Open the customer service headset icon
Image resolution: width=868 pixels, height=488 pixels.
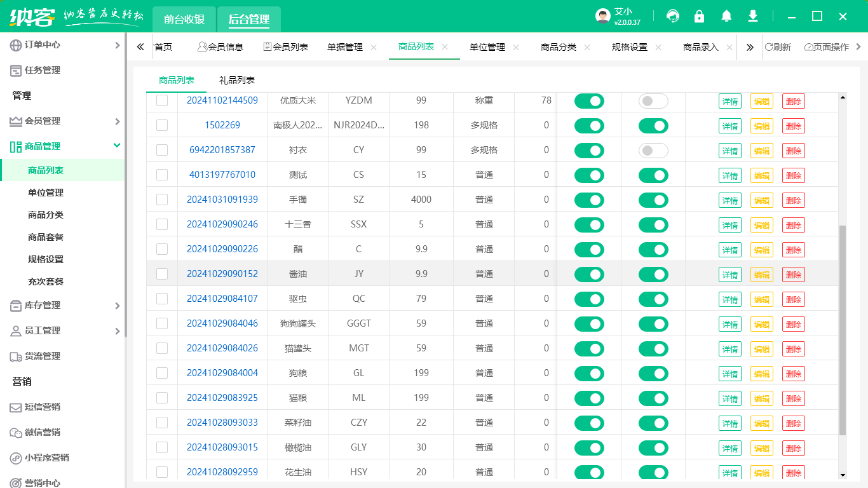672,16
